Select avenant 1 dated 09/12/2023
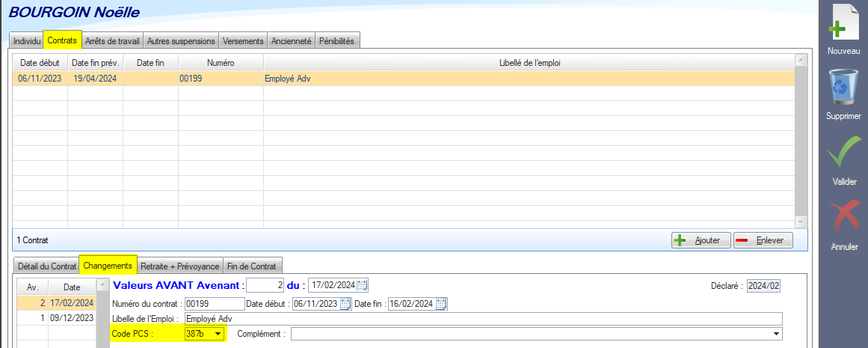The width and height of the screenshot is (868, 348). tap(56, 318)
